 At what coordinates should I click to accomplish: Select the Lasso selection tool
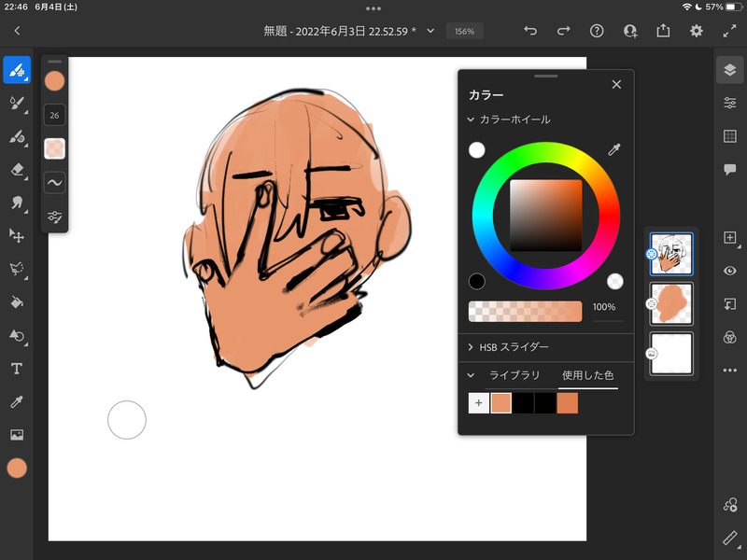click(17, 269)
